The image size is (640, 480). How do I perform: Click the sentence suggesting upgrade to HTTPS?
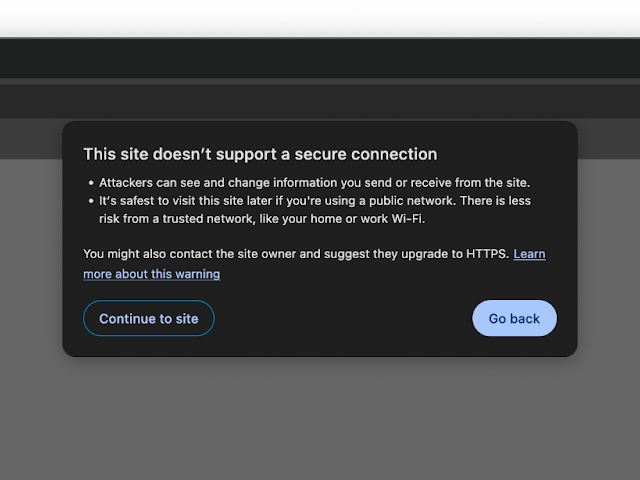[x=296, y=254]
